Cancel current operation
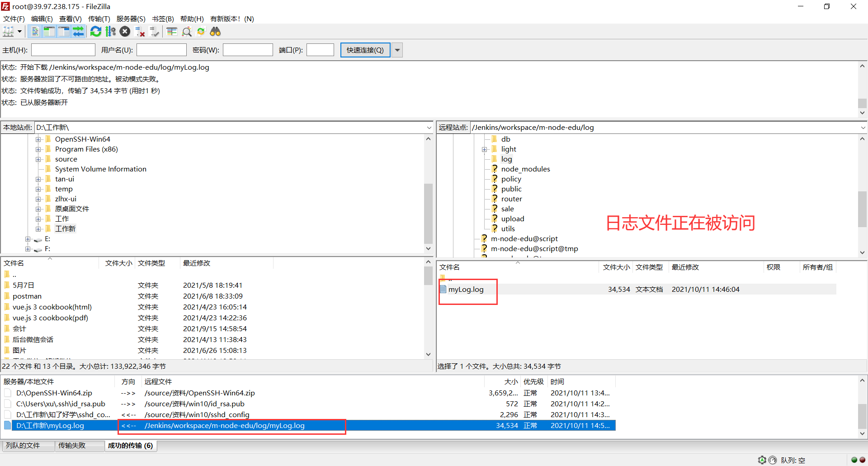 pyautogui.click(x=125, y=32)
